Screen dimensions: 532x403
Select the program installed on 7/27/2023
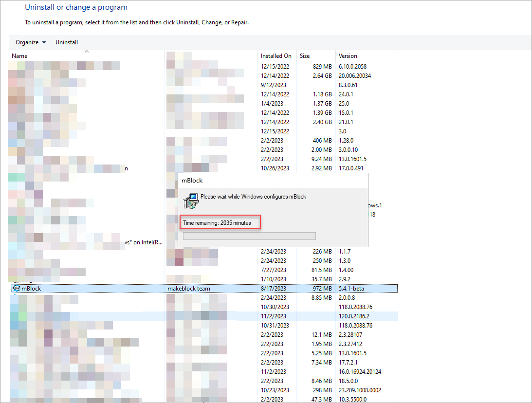275,270
